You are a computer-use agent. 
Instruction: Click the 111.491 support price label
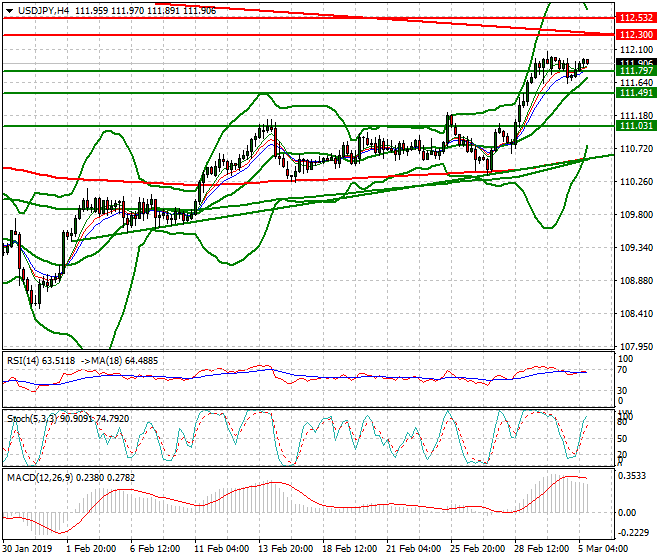tap(636, 93)
